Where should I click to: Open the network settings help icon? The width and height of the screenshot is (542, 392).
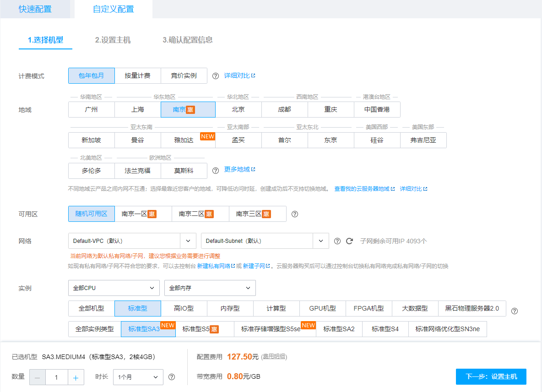[x=337, y=241]
